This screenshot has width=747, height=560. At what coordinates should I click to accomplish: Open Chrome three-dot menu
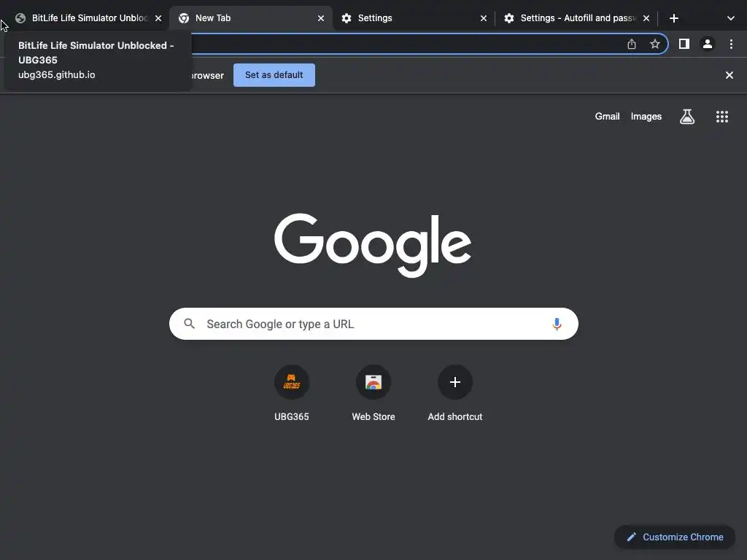pos(731,44)
